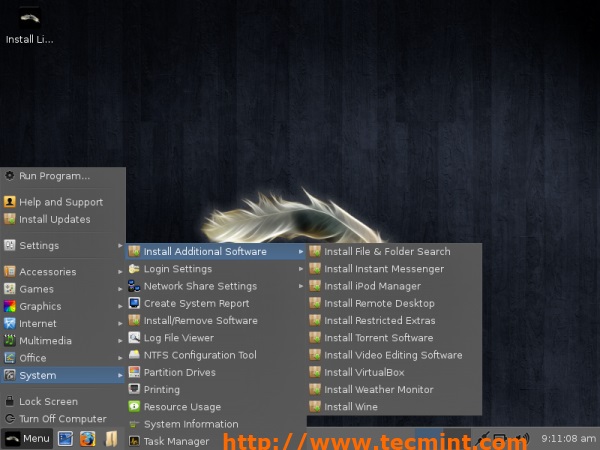The height and width of the screenshot is (450, 600).
Task: Open System Information entry
Action: point(215,424)
